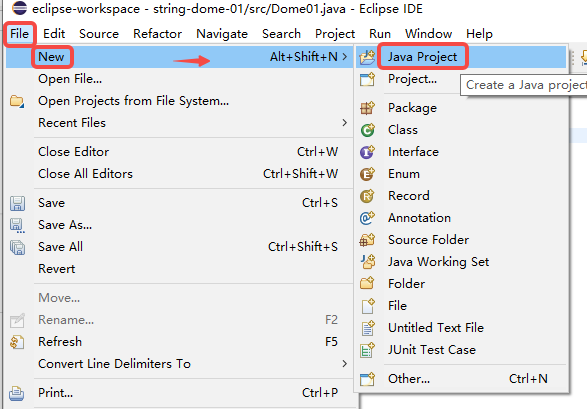The width and height of the screenshot is (587, 409).
Task: Create a new Record
Action: coord(461,196)
